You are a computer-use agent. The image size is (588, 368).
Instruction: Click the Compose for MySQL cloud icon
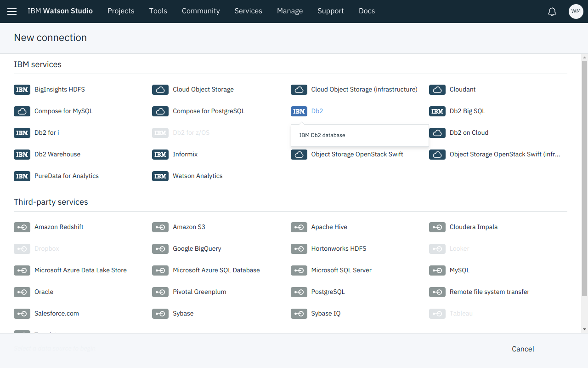tap(22, 111)
